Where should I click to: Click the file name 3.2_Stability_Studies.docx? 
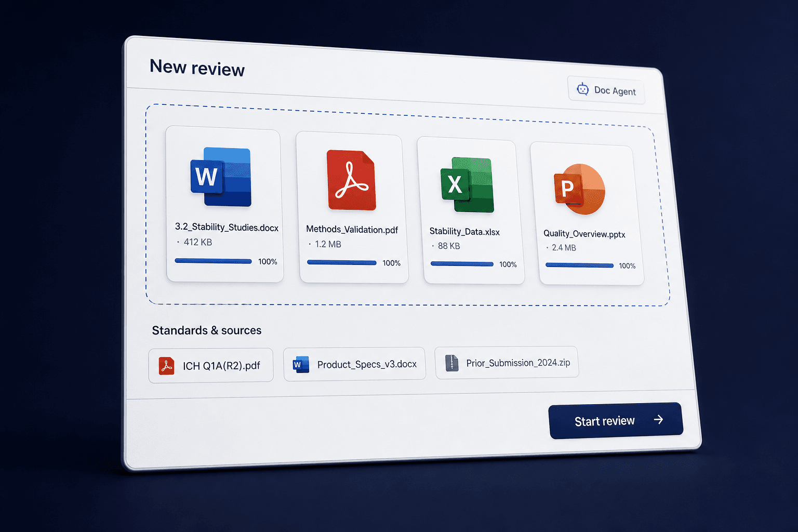coord(227,227)
